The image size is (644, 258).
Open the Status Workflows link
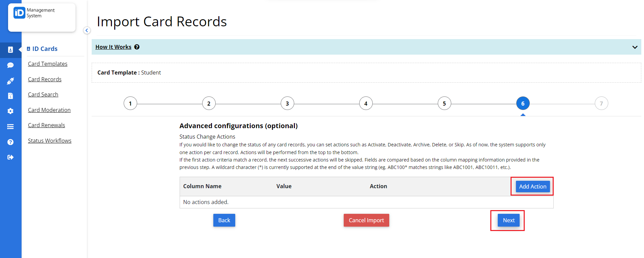(50, 140)
